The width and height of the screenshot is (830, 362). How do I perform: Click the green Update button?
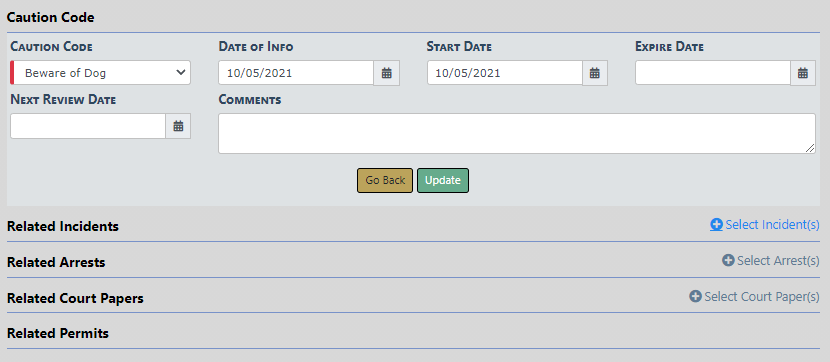point(443,180)
